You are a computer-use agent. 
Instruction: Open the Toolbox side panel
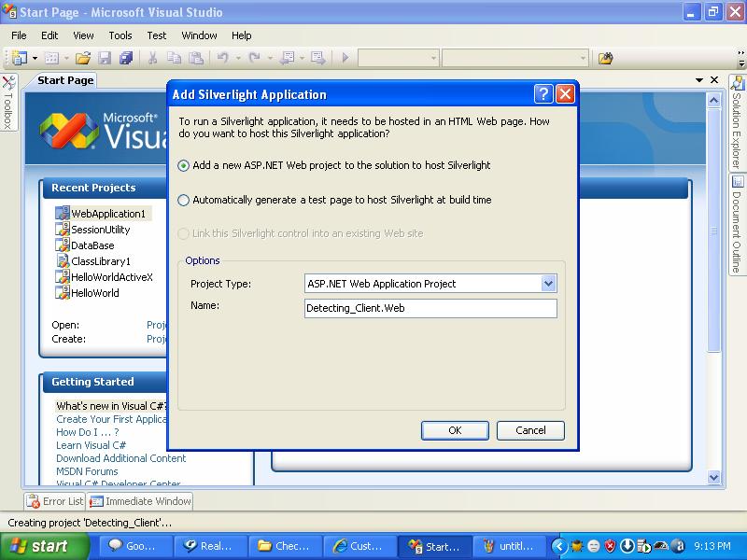(8, 103)
